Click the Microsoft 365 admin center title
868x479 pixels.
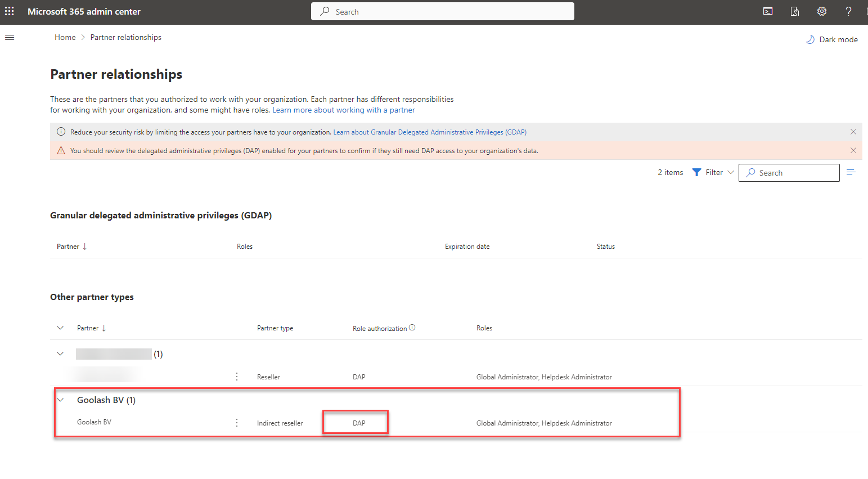pos(84,11)
